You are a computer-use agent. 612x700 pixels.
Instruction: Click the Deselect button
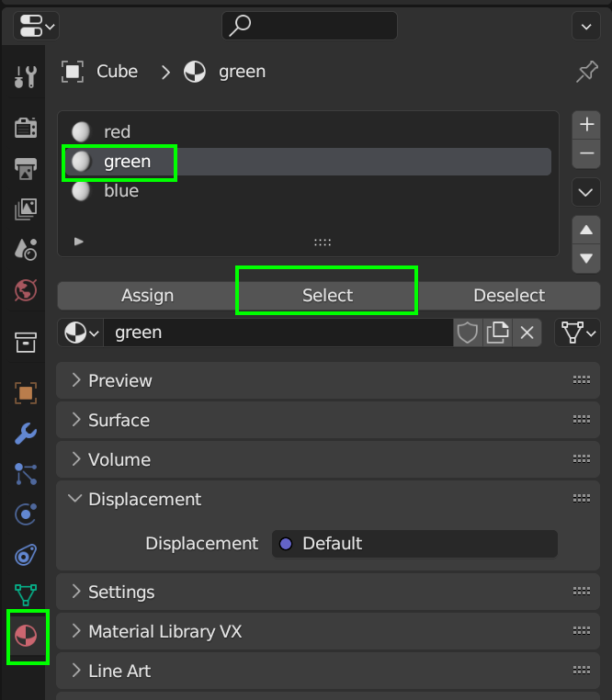coord(509,296)
